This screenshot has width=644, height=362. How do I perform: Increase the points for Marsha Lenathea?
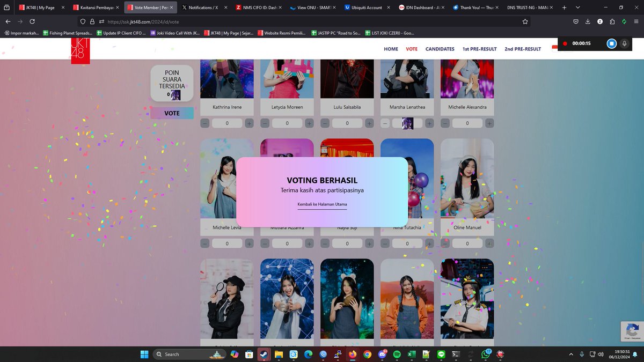pos(430,123)
